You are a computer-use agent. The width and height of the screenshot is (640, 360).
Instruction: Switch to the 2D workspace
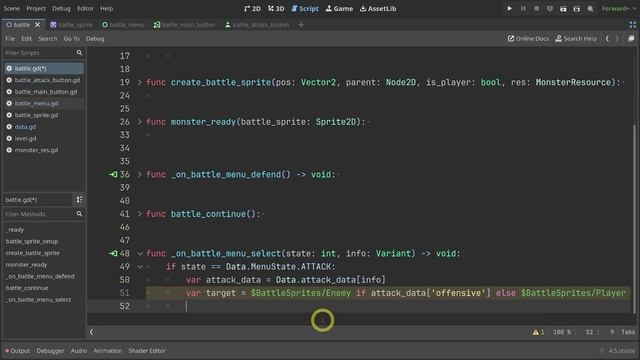[252, 9]
